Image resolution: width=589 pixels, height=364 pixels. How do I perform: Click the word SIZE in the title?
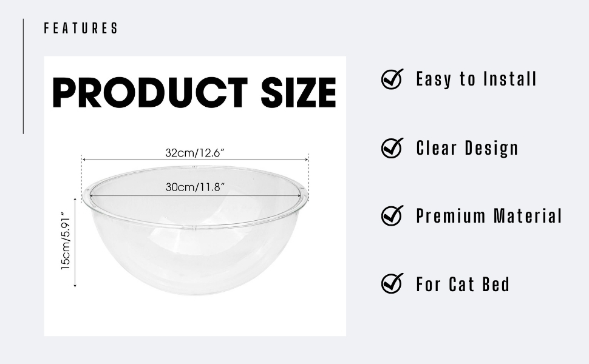pos(299,92)
